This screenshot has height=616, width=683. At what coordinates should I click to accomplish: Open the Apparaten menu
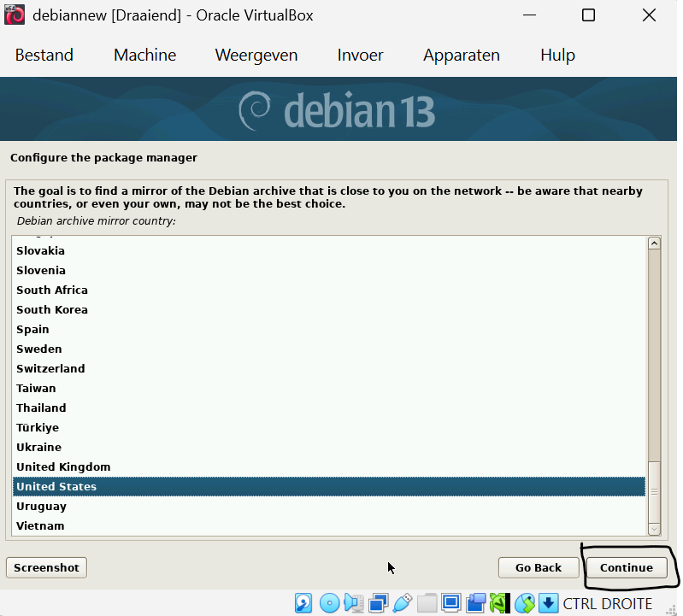click(x=462, y=56)
